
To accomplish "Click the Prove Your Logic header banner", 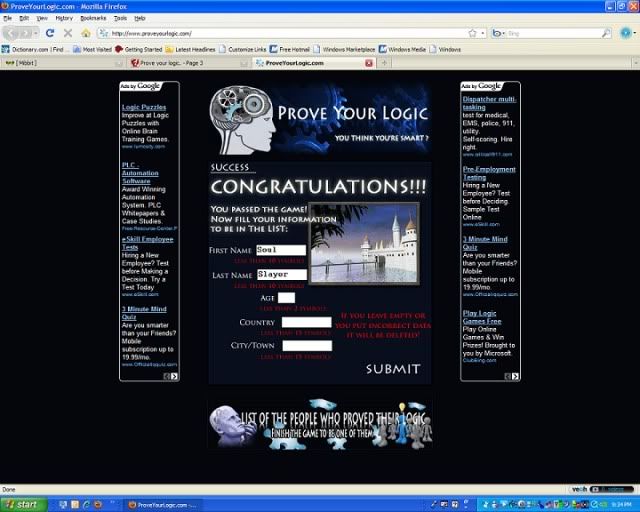I will click(x=320, y=119).
